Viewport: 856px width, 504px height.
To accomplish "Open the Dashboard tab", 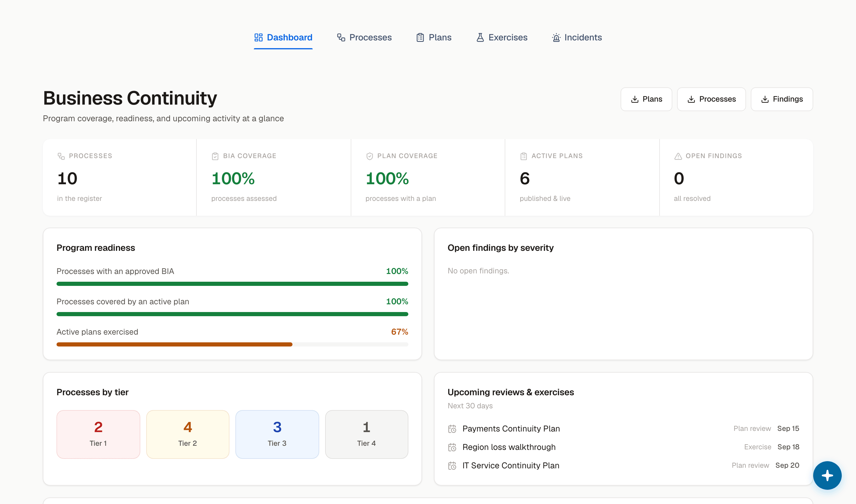I will [283, 37].
